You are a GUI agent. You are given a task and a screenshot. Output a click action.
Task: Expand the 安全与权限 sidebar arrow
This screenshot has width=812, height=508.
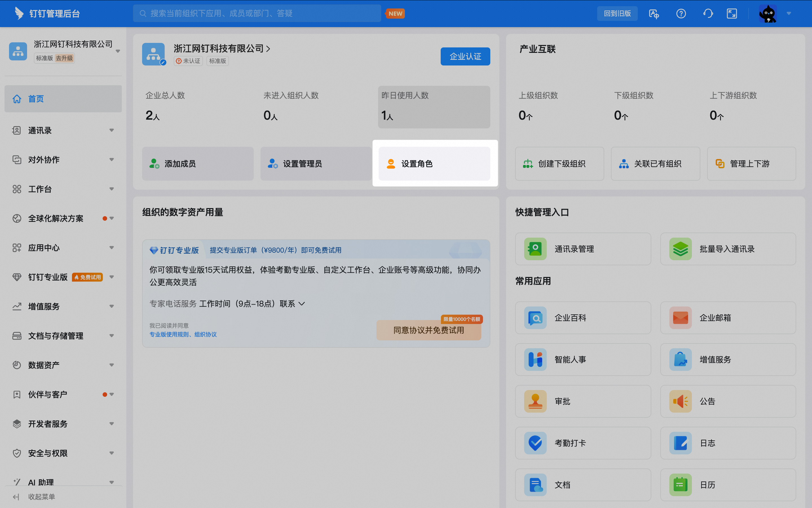tap(112, 453)
